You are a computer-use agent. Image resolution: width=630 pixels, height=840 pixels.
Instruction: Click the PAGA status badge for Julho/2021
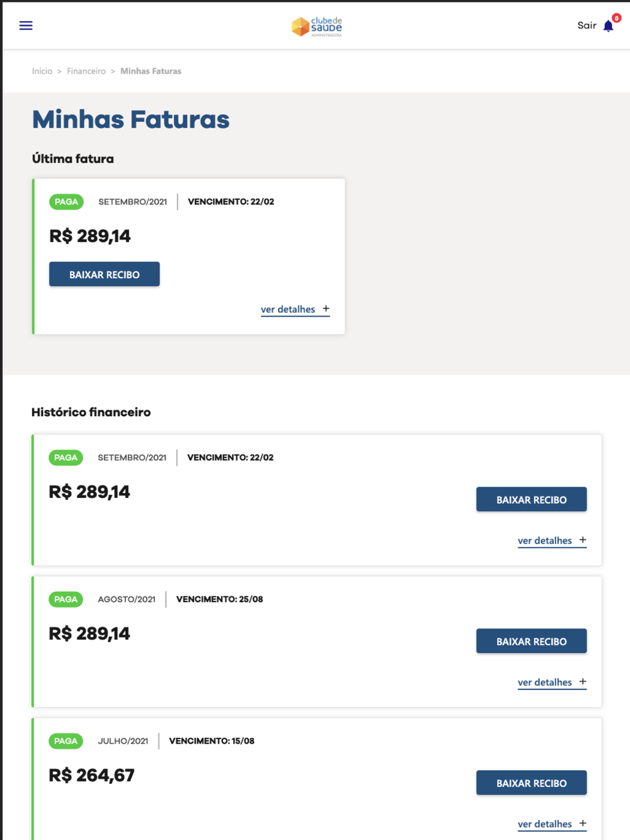(66, 741)
